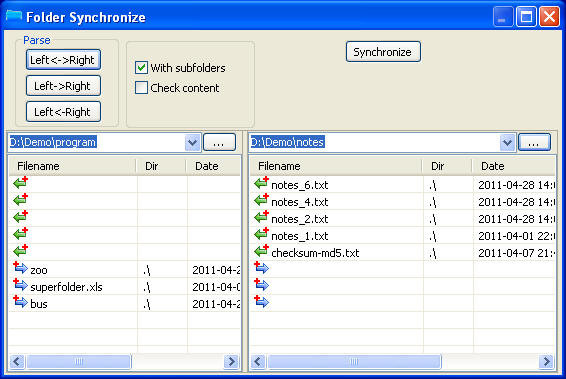Toggle the With subfolders checkbox

(141, 67)
